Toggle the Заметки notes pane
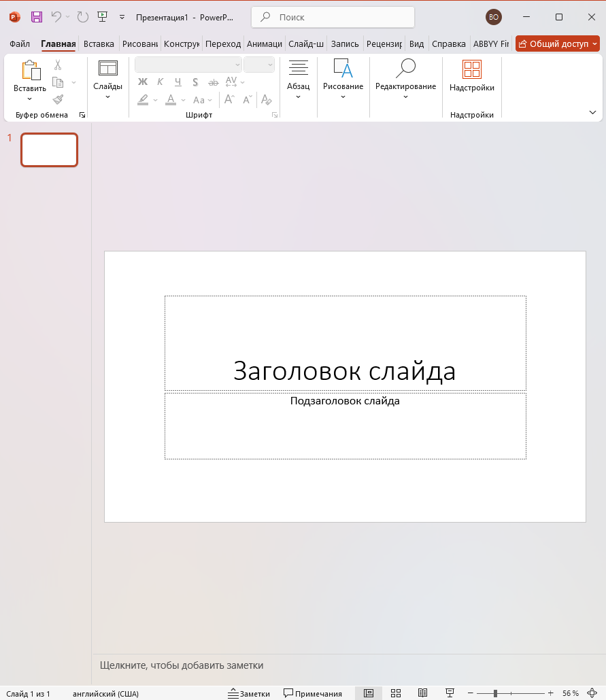 (x=249, y=693)
